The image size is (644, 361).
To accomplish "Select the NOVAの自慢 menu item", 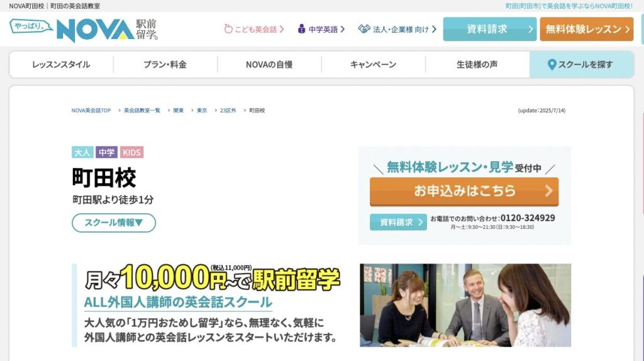I will (269, 65).
